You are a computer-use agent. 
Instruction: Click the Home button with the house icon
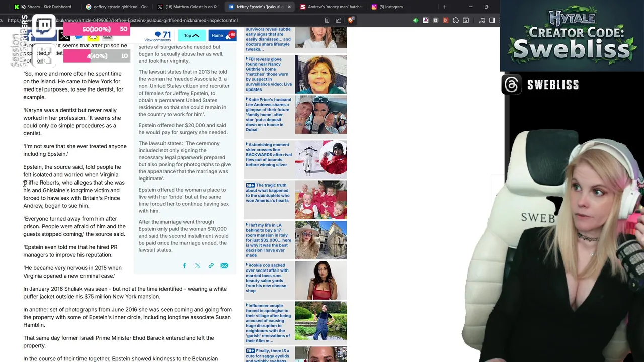click(222, 35)
